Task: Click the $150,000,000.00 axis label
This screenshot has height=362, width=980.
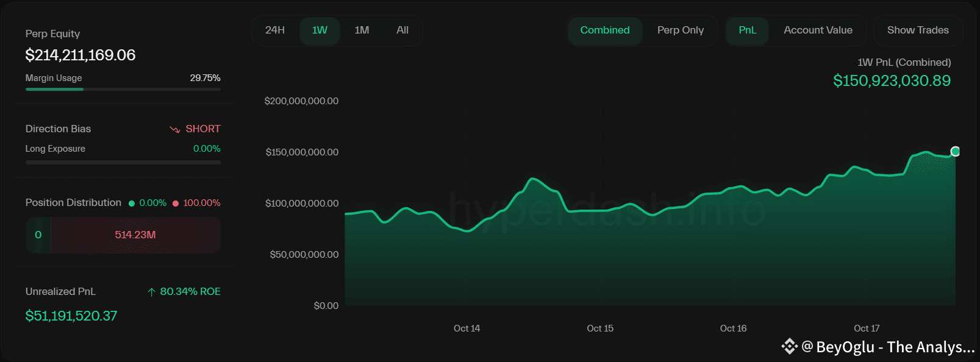Action: [x=302, y=152]
